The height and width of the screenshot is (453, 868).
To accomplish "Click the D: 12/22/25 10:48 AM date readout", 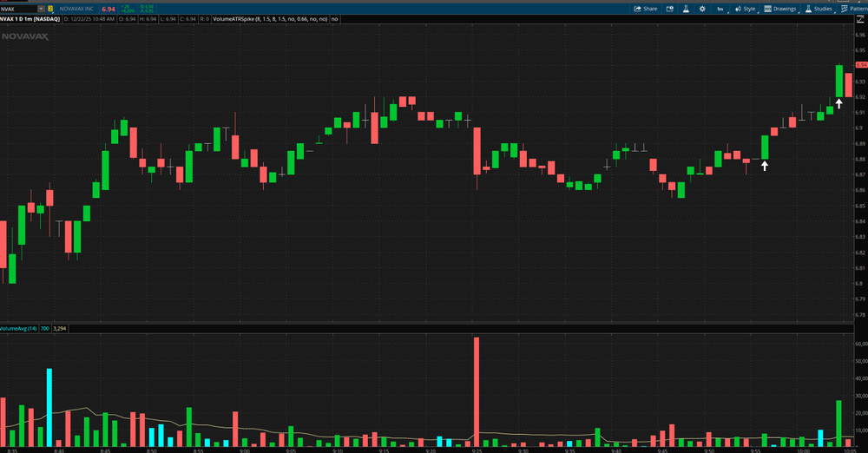I will pyautogui.click(x=89, y=19).
